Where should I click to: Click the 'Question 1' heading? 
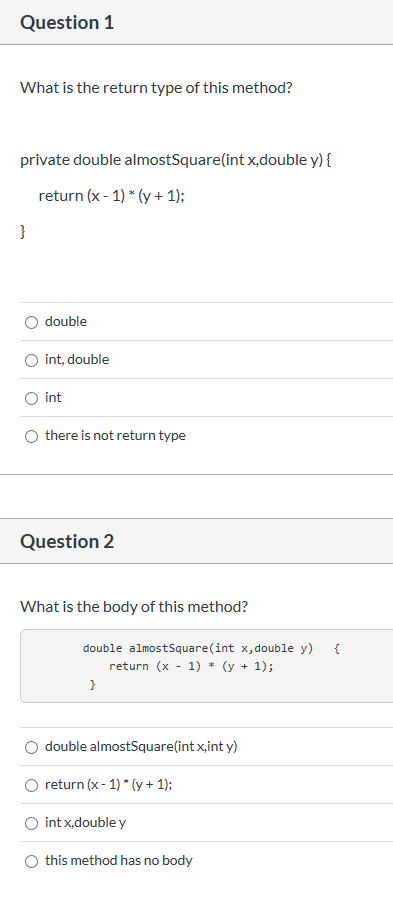tap(67, 22)
